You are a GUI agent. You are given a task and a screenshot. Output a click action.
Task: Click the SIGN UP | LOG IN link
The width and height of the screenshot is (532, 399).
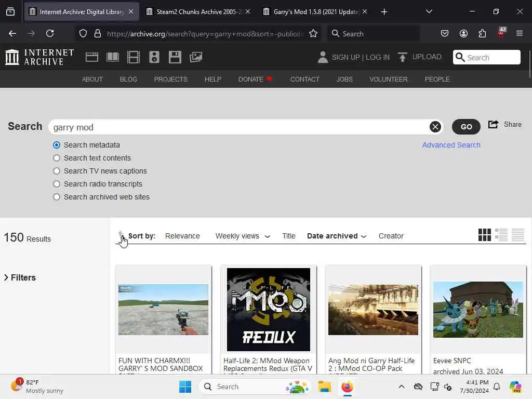click(361, 57)
